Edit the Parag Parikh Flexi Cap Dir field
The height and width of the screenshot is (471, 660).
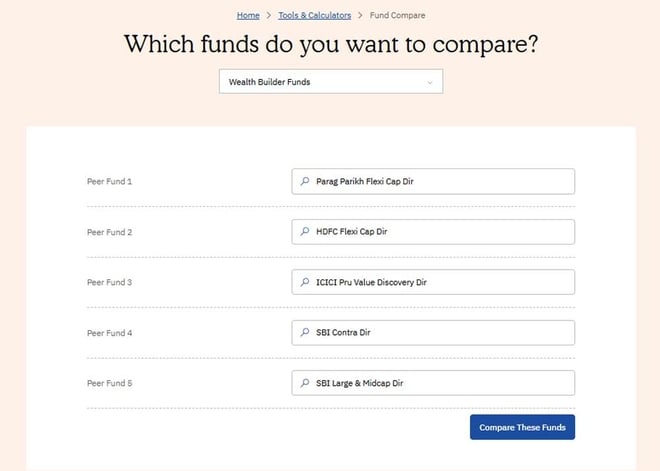pos(440,182)
